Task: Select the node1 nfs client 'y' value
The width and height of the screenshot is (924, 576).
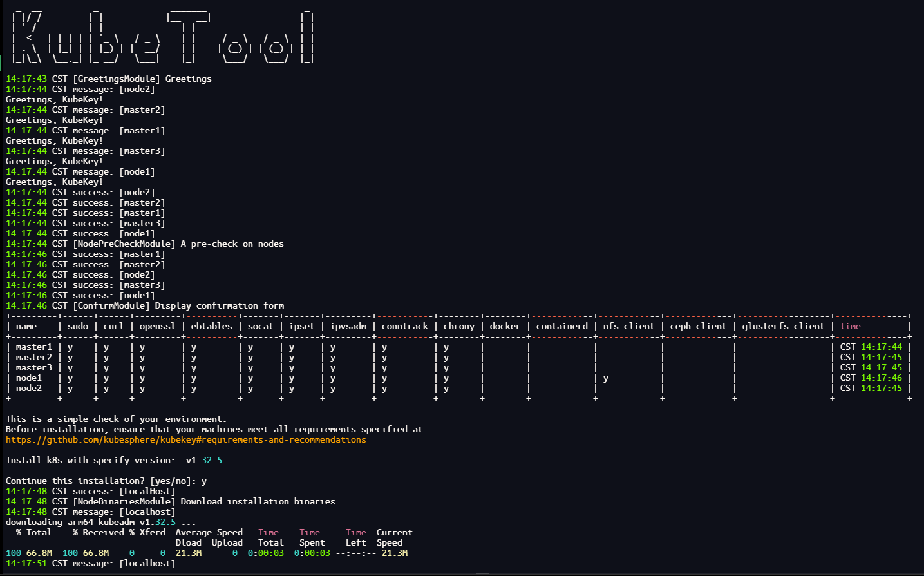Action: click(x=606, y=378)
